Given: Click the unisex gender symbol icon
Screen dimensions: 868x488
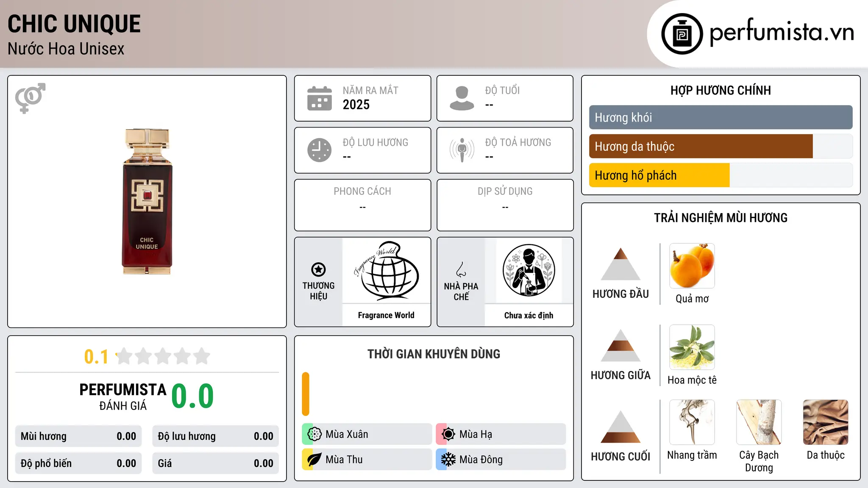Looking at the screenshot, I should pyautogui.click(x=30, y=98).
